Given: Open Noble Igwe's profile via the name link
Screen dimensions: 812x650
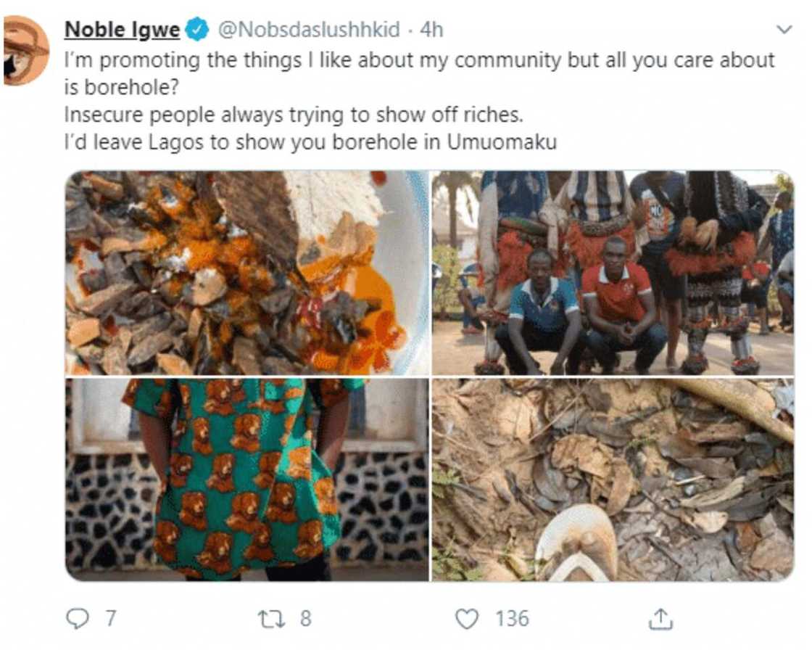Looking at the screenshot, I should coord(120,30).
